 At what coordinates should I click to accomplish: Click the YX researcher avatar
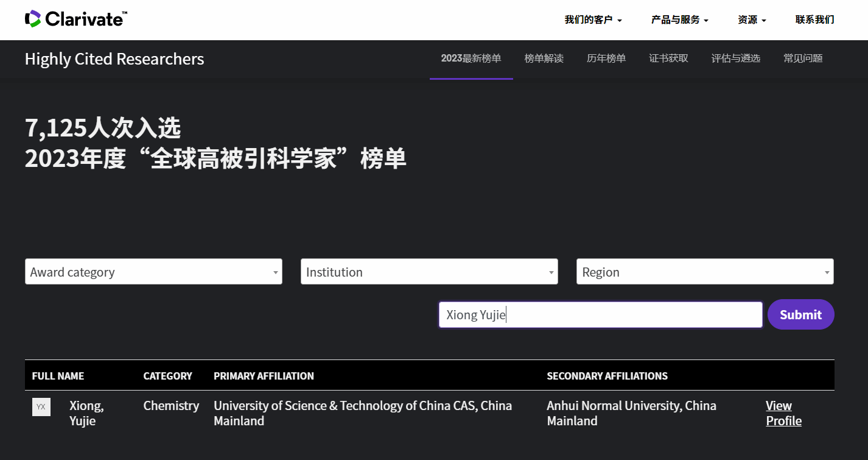41,407
